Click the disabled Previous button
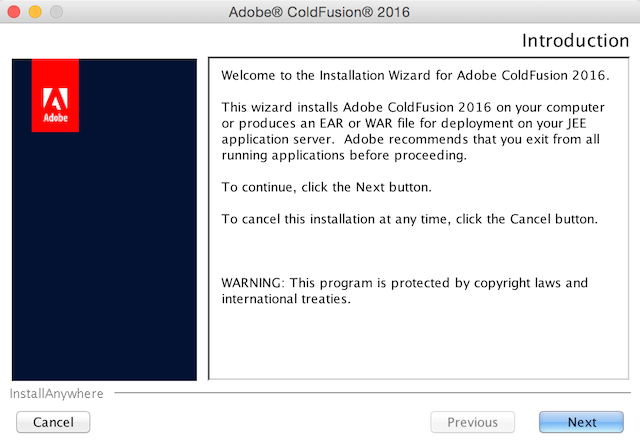Viewport: 640px width, 447px height. (472, 422)
